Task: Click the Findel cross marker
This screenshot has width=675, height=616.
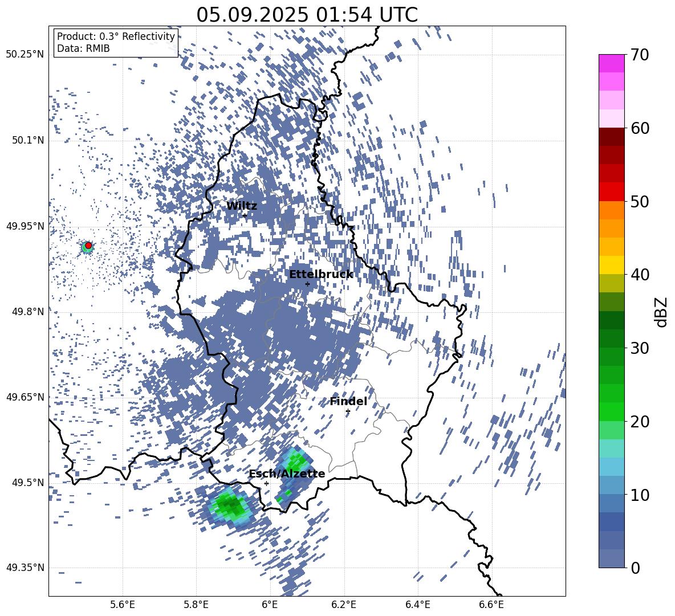Action: 348,411
